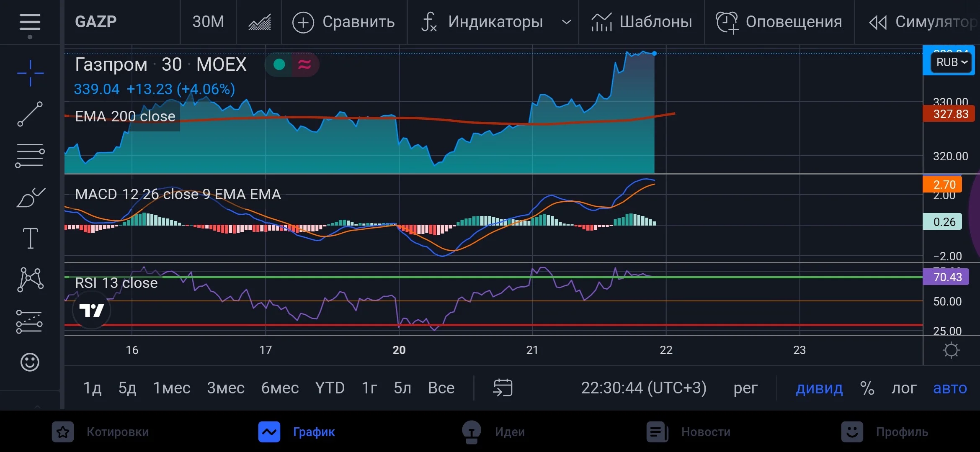Set the range to 6мес
980x452 pixels.
pos(280,388)
